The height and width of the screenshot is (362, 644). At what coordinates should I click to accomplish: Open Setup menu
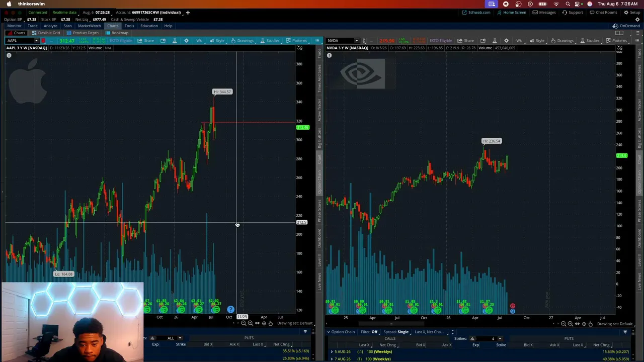(632, 12)
